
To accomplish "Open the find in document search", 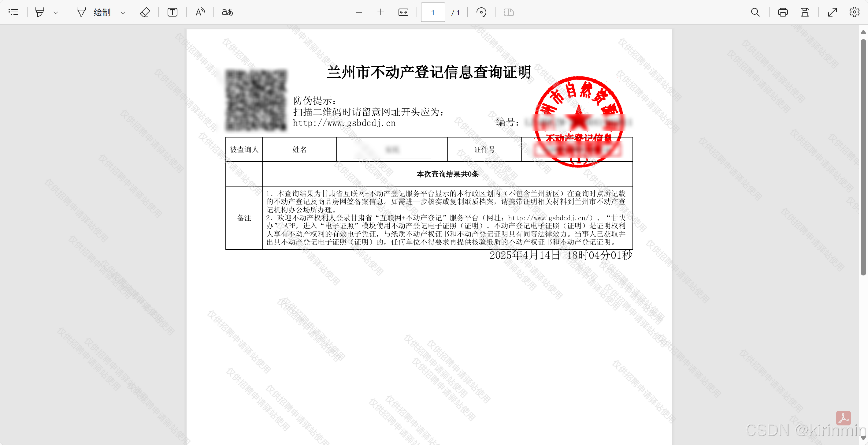I will (755, 13).
